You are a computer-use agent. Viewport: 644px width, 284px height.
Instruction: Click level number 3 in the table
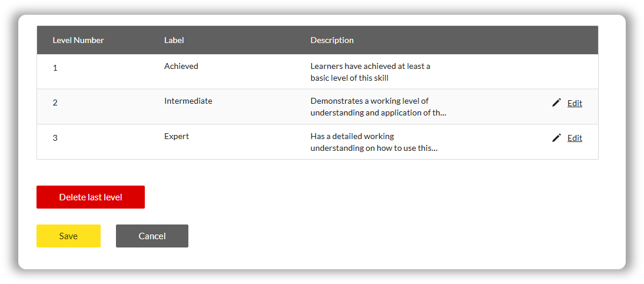(55, 138)
